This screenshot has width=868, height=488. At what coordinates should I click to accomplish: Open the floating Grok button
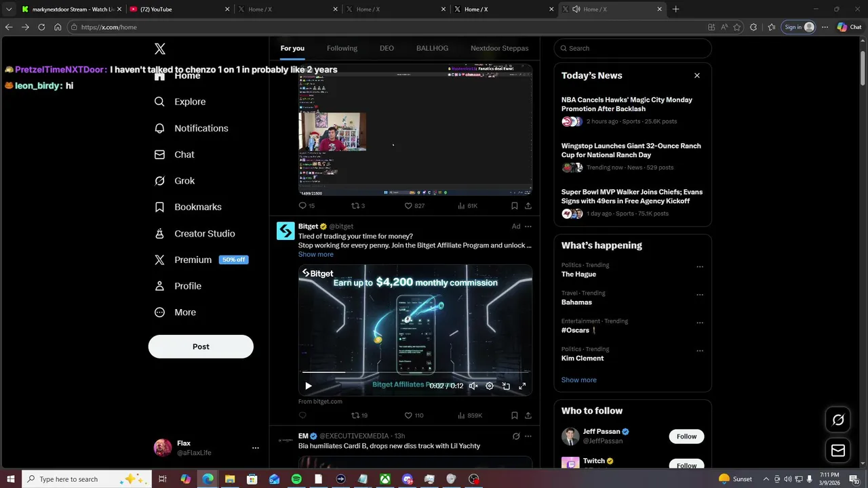[838, 420]
